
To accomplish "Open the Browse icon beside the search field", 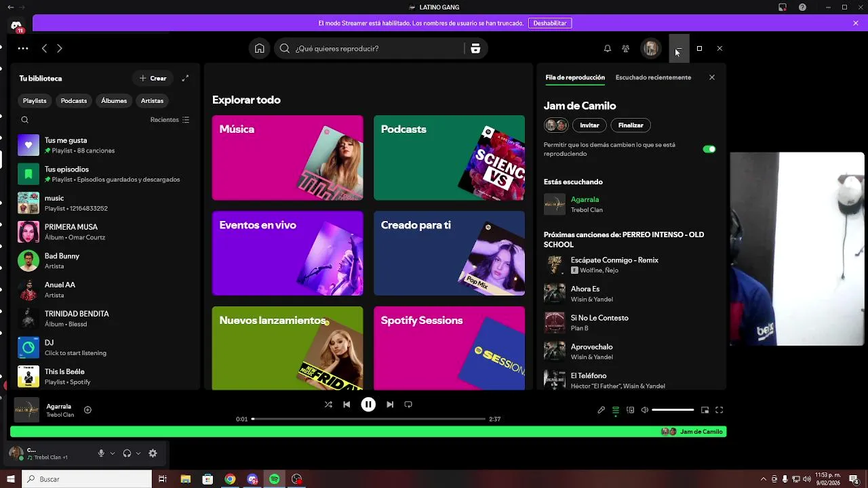I will point(475,48).
